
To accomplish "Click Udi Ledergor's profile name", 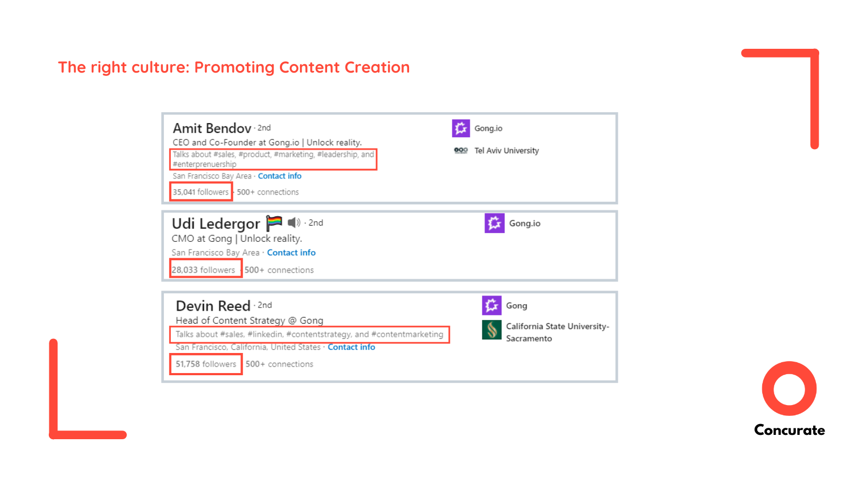I will (x=216, y=224).
